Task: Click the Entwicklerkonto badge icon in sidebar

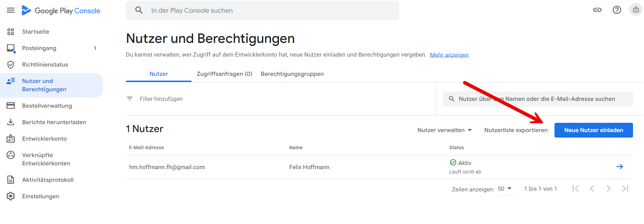Action: (x=11, y=139)
